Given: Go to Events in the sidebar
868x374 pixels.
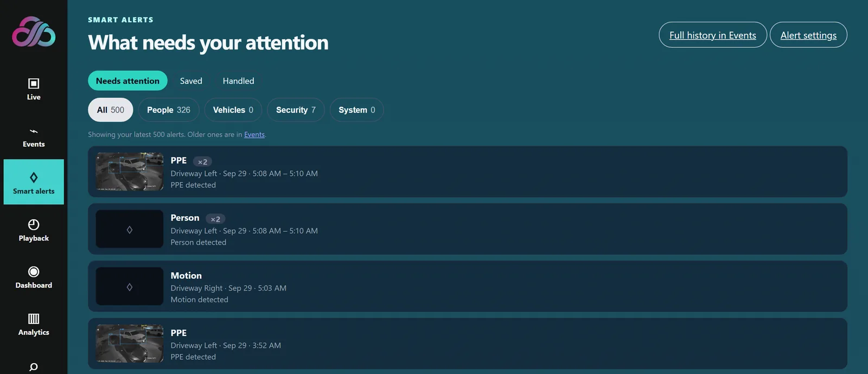Looking at the screenshot, I should pyautogui.click(x=34, y=136).
